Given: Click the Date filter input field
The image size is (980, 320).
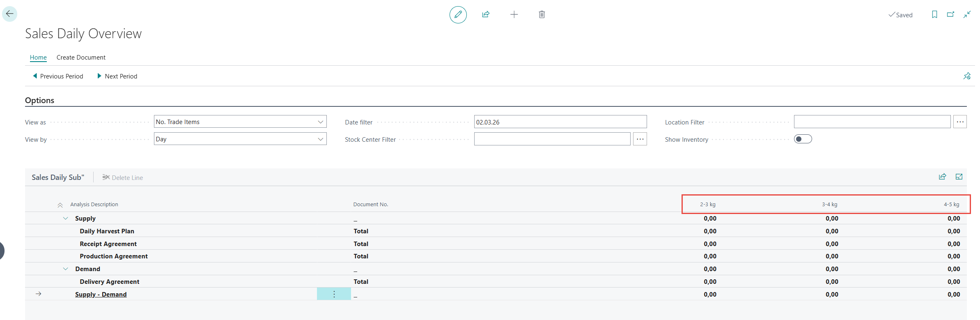Looking at the screenshot, I should click(560, 122).
